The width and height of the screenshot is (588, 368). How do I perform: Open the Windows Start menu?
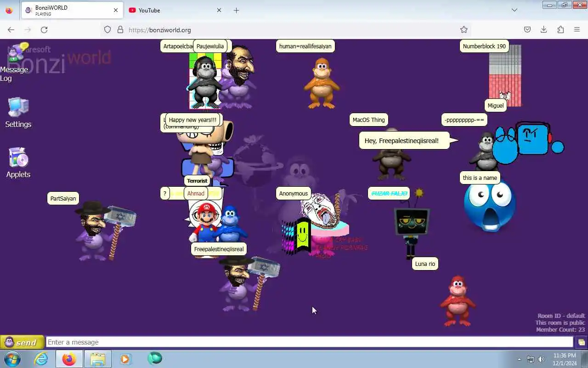tap(12, 359)
